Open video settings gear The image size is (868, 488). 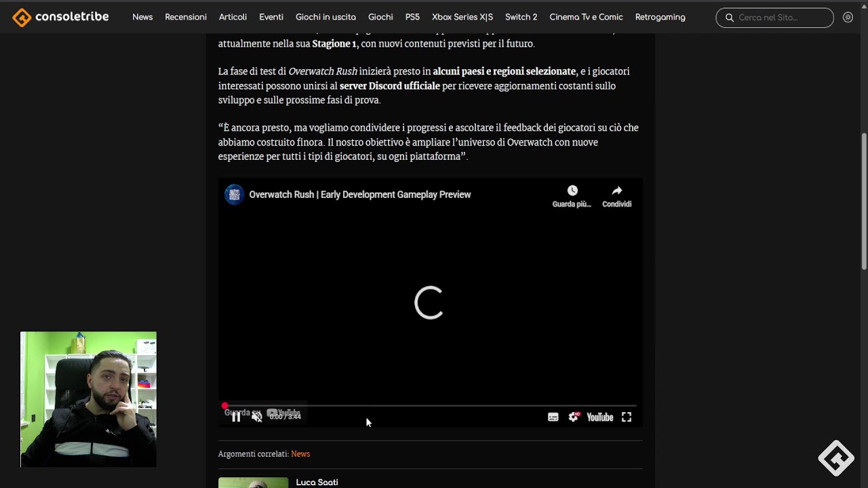pyautogui.click(x=574, y=418)
